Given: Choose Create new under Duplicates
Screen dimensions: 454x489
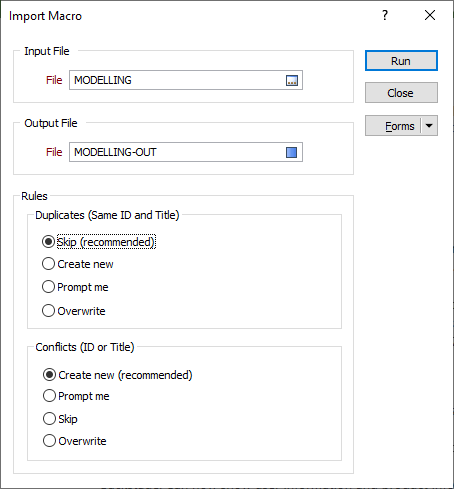Looking at the screenshot, I should coord(78,264).
